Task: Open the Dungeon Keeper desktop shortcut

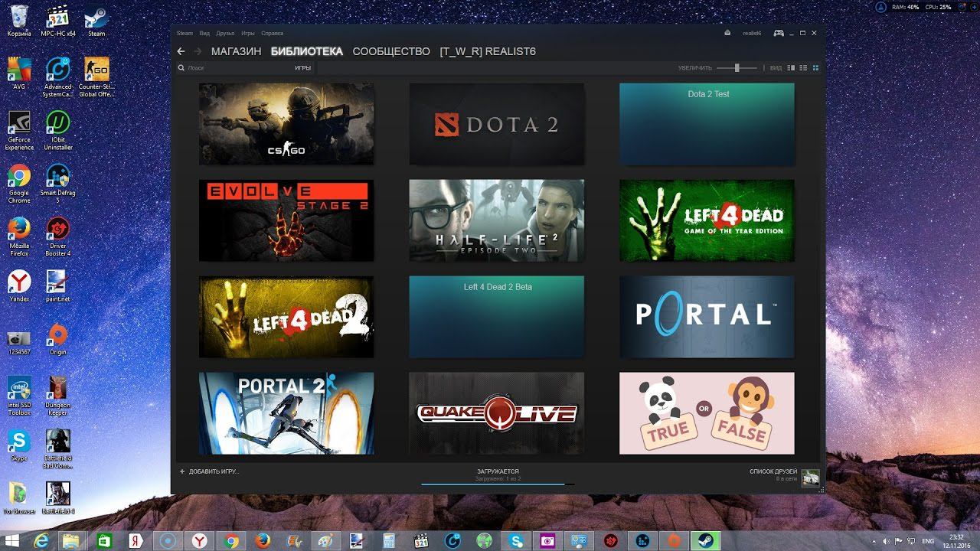Action: pyautogui.click(x=58, y=396)
